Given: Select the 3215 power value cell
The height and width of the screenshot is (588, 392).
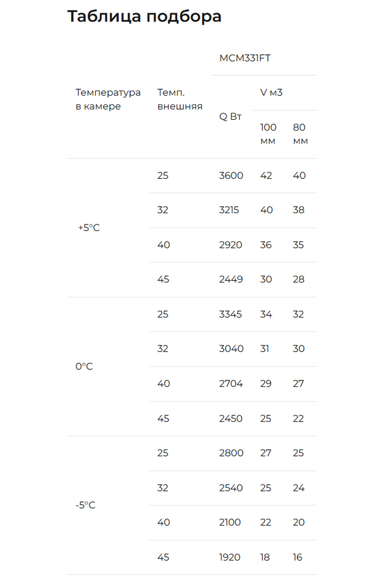Looking at the screenshot, I should tap(229, 210).
